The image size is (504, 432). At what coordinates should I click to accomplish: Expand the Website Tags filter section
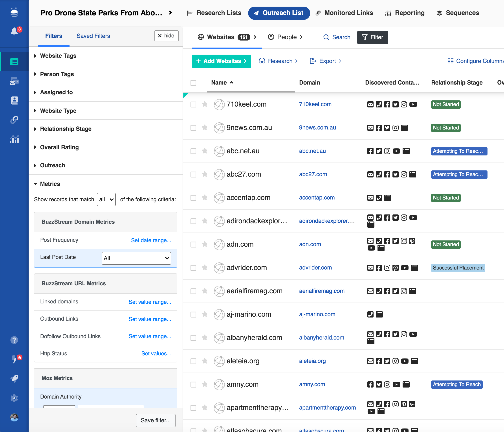(x=58, y=56)
